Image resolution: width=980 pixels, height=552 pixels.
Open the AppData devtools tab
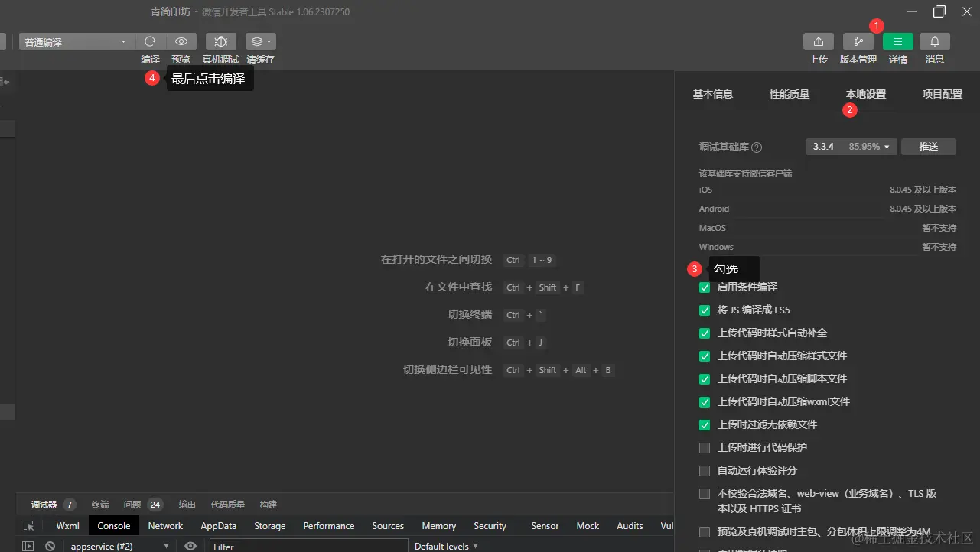click(219, 526)
